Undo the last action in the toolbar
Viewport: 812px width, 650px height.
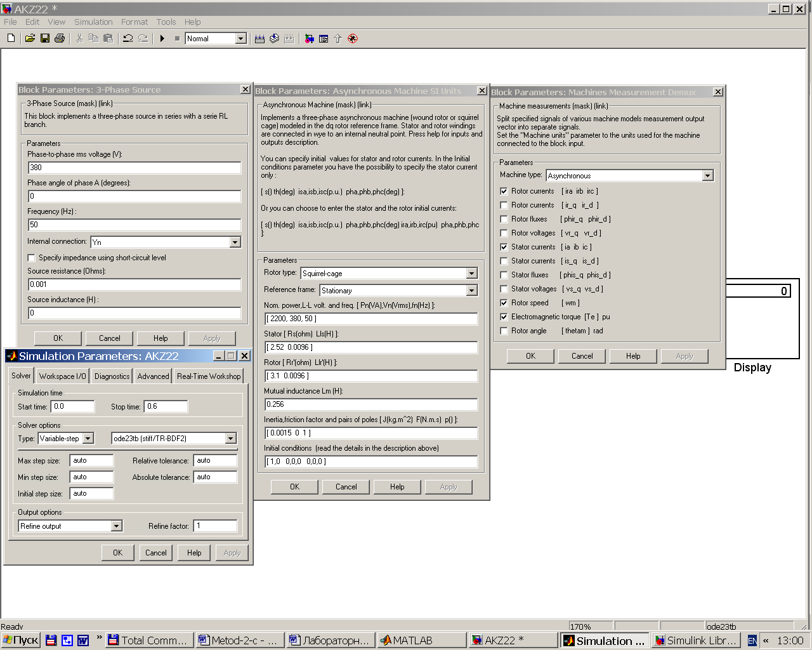(128, 39)
